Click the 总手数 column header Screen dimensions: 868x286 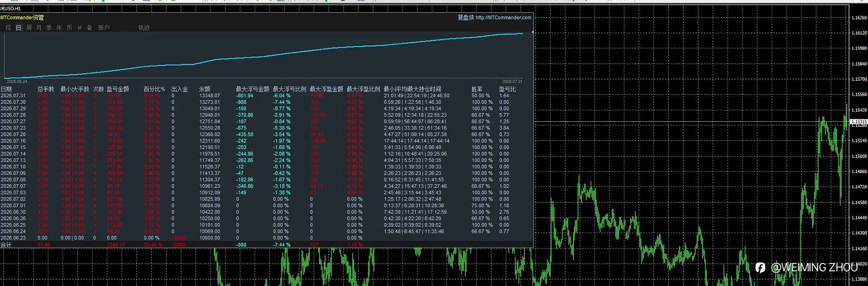tap(45, 89)
